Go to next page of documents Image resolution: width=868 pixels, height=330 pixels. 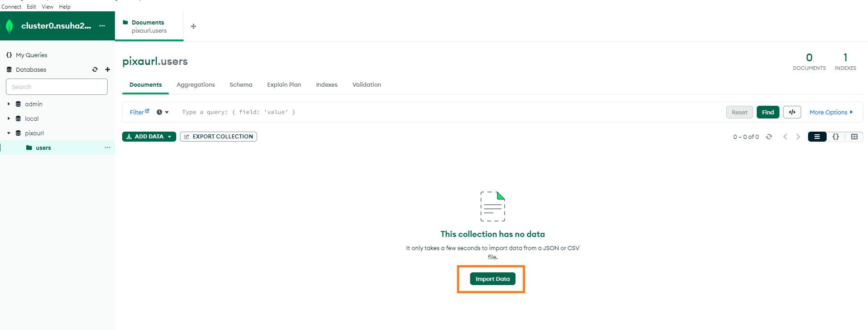(798, 137)
